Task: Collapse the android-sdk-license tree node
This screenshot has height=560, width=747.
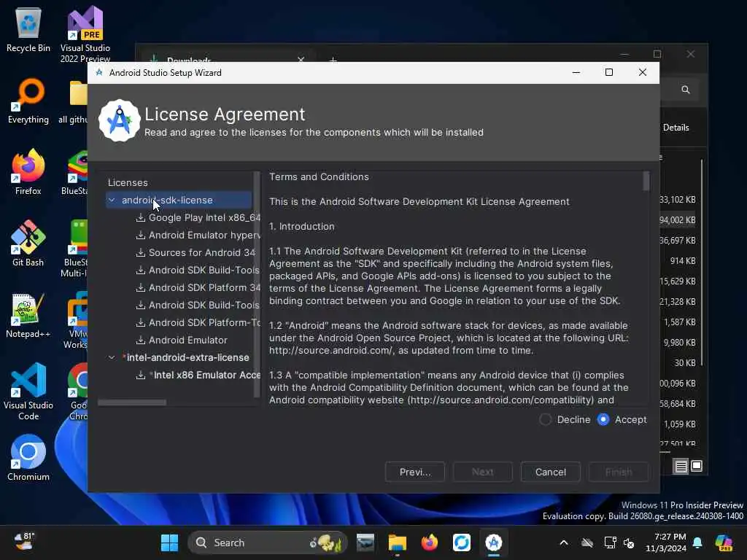Action: (x=112, y=200)
